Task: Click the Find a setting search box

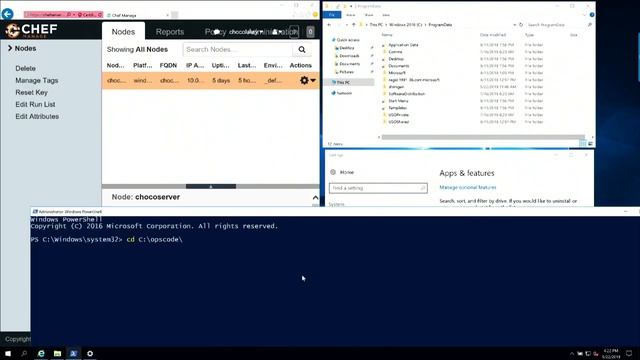Action: click(378, 188)
